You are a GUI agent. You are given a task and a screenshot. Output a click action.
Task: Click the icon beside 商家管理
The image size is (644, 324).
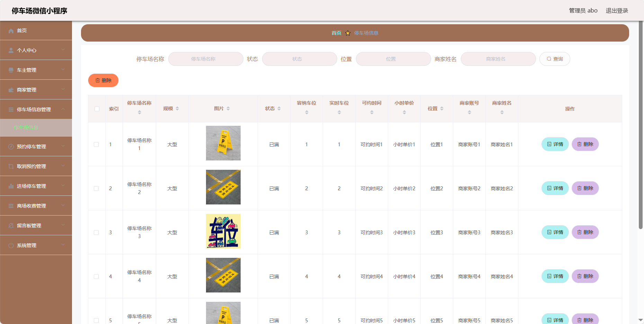(11, 90)
